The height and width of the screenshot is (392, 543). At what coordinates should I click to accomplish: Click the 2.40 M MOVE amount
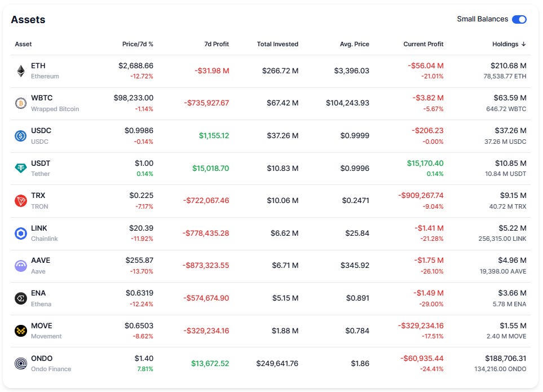click(506, 336)
